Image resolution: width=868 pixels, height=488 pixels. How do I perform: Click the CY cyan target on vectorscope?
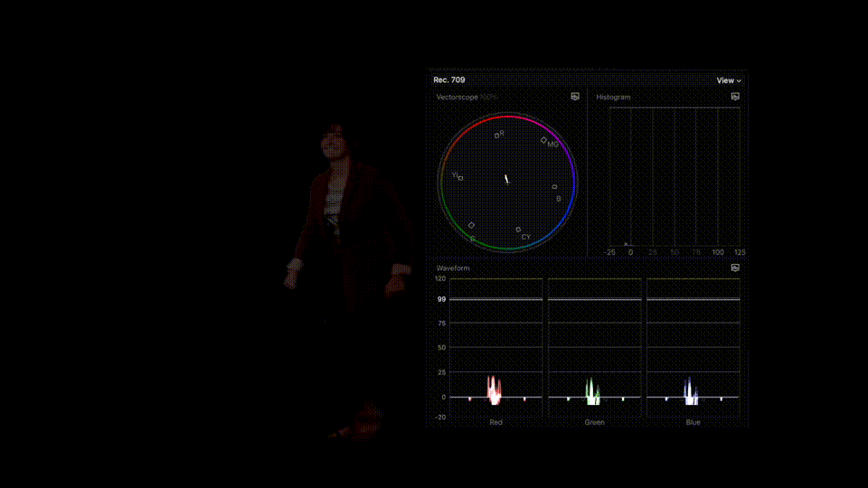point(518,230)
